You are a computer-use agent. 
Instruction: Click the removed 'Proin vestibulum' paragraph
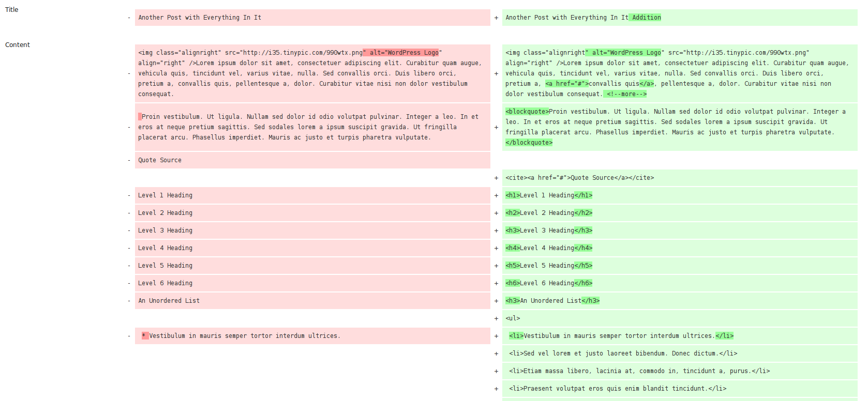pyautogui.click(x=312, y=127)
